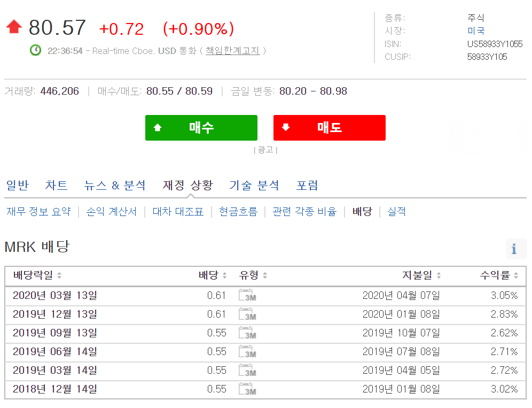Click the red up arrow price indicator
The width and height of the screenshot is (532, 408).
click(x=14, y=27)
